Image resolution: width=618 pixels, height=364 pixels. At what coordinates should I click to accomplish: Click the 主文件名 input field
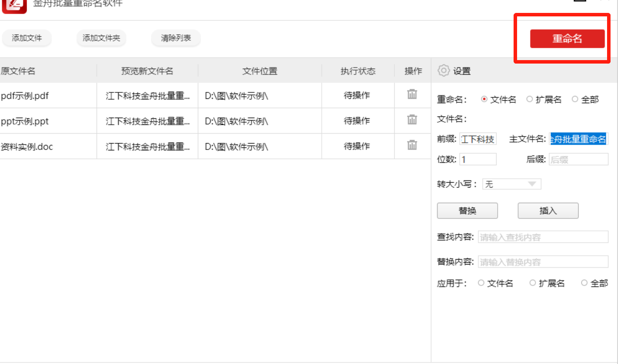[578, 139]
